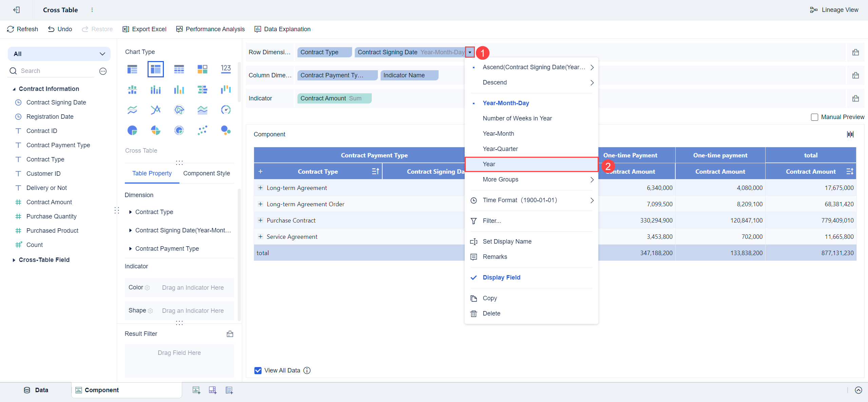Image resolution: width=868 pixels, height=402 pixels.
Task: Select the cross table chart type icon
Action: [155, 69]
